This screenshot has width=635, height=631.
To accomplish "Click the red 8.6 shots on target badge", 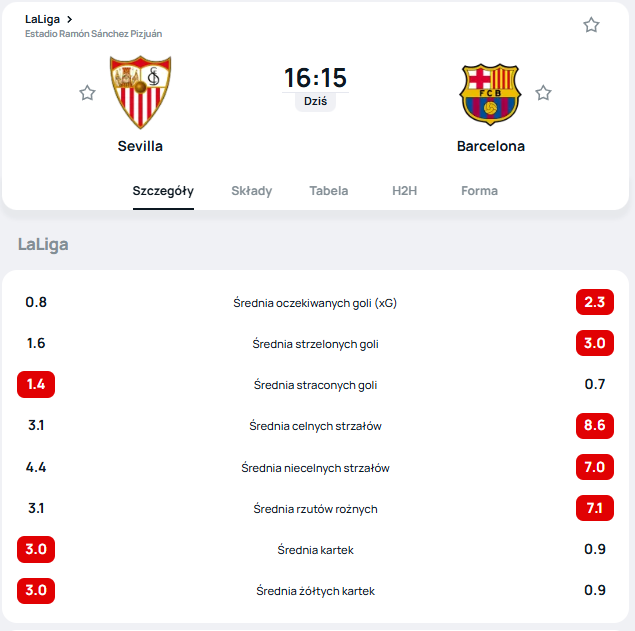I will (594, 425).
